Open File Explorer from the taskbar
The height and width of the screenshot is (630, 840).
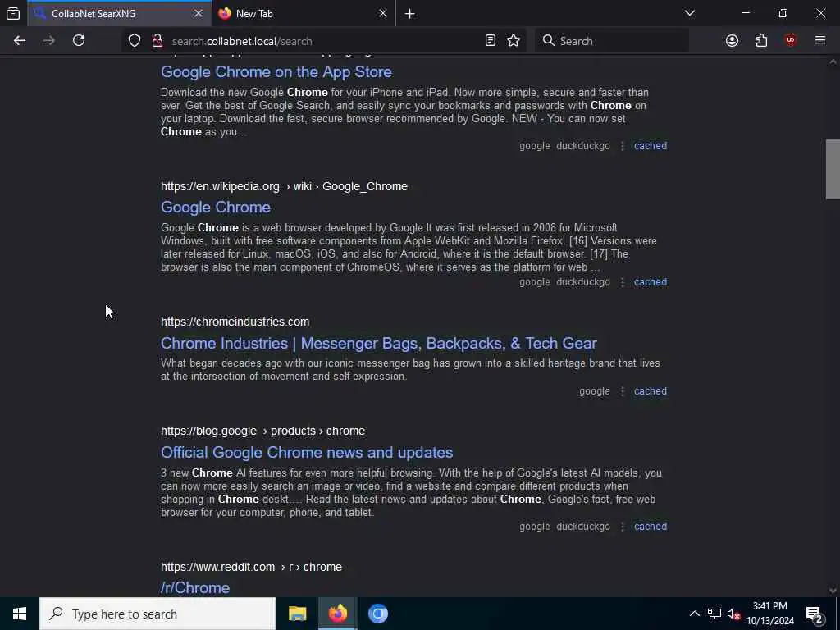point(297,614)
